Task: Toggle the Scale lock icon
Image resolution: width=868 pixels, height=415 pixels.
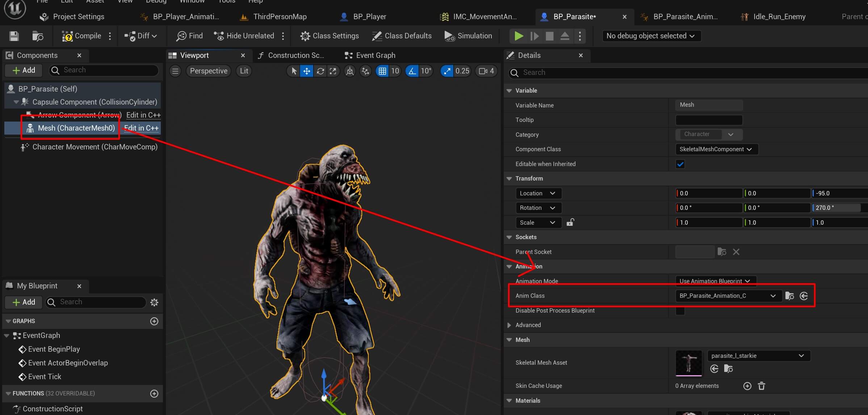Action: coord(570,222)
